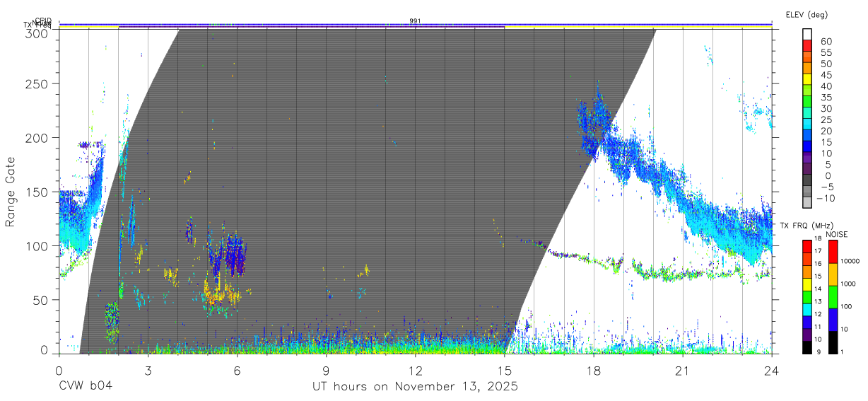
Task: Click the green segment of NOISE colorbar
Action: click(833, 296)
